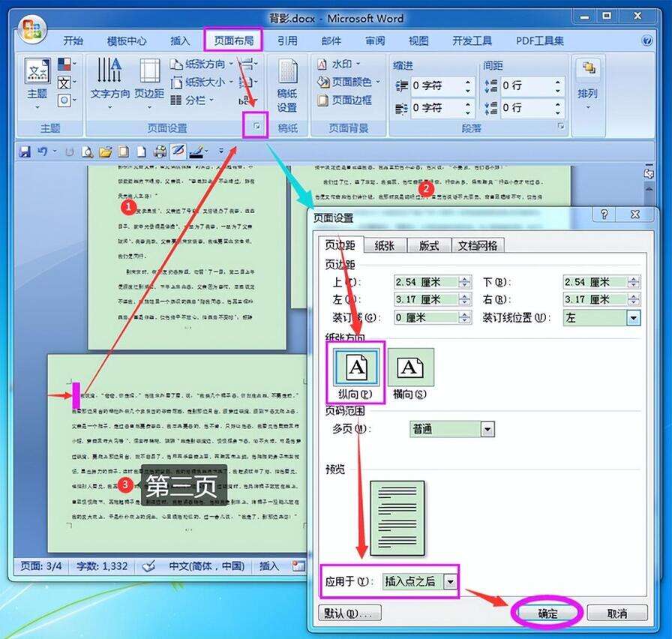Viewport: 672px width, 639px height.
Task: Click the undo arrow in quick toolbar
Action: point(43,151)
